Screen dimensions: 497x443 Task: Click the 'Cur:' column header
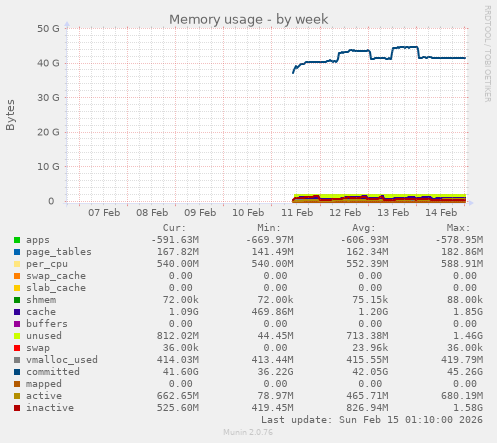pyautogui.click(x=174, y=228)
